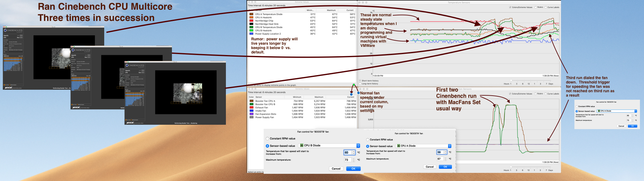
Task: Click the Exhaust Fan red color swatch
Action: point(251,108)
